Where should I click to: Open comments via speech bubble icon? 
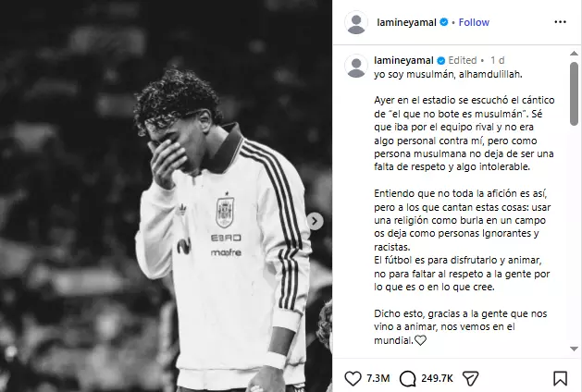tap(407, 379)
